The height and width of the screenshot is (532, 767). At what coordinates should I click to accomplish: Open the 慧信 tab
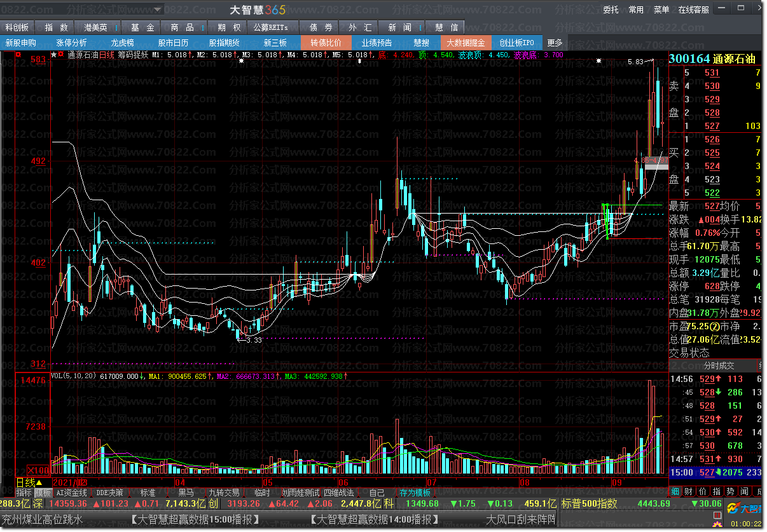click(446, 27)
